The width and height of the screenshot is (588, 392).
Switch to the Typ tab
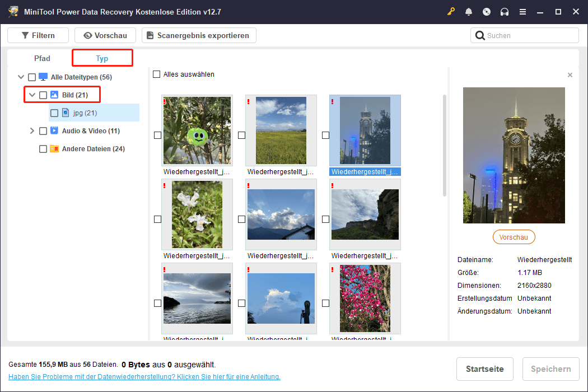(102, 58)
